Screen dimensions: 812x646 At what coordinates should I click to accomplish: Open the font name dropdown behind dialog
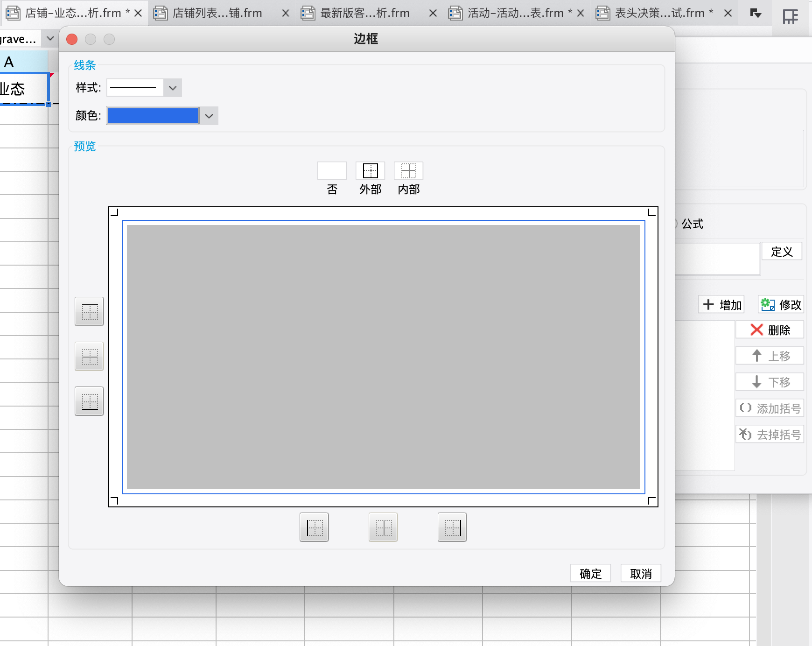pos(50,39)
